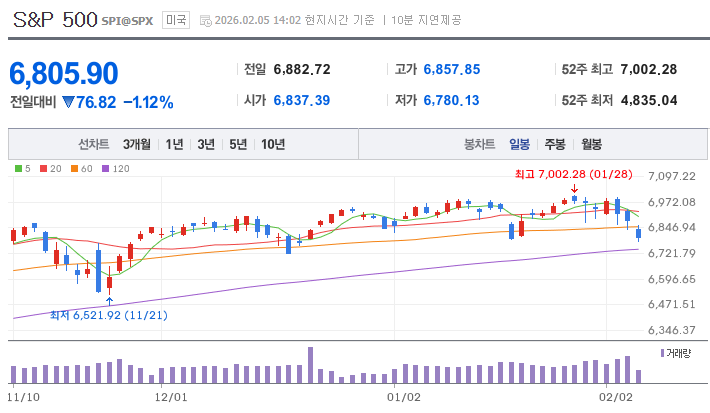Click the 52-week low value 4,835.04

(649, 100)
